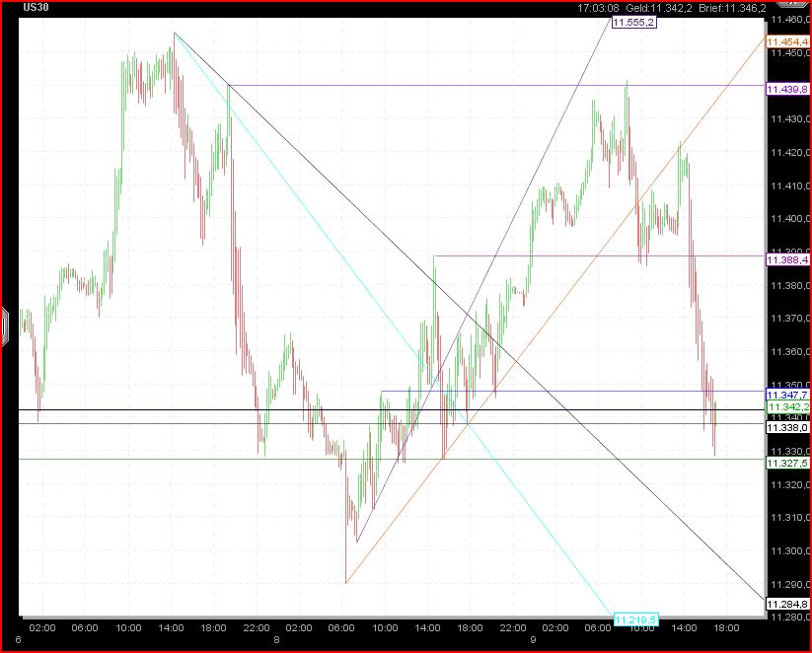Image resolution: width=812 pixels, height=653 pixels.
Task: Click the 11.300,0 price axis label
Action: pos(789,550)
